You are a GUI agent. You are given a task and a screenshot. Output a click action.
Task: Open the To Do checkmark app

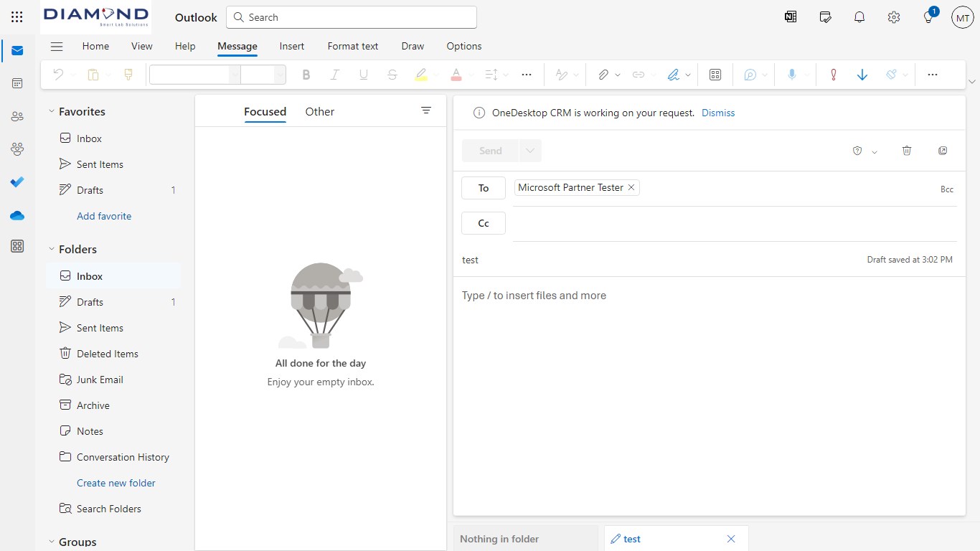[17, 182]
